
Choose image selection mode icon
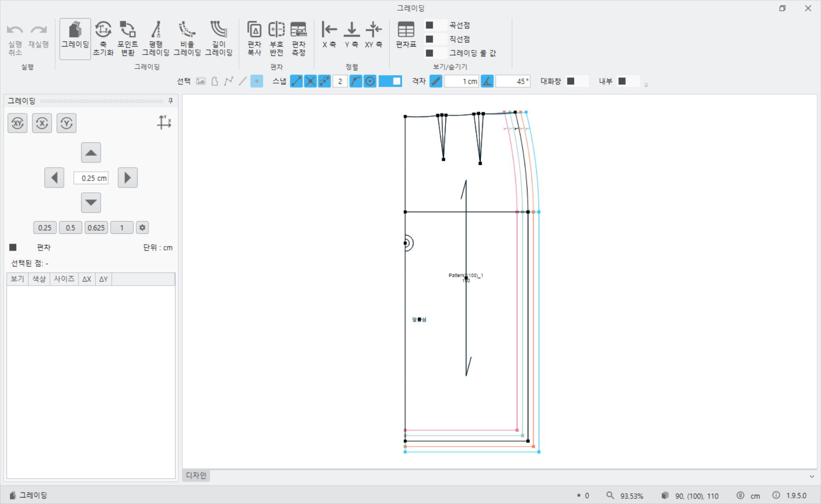[x=201, y=81]
